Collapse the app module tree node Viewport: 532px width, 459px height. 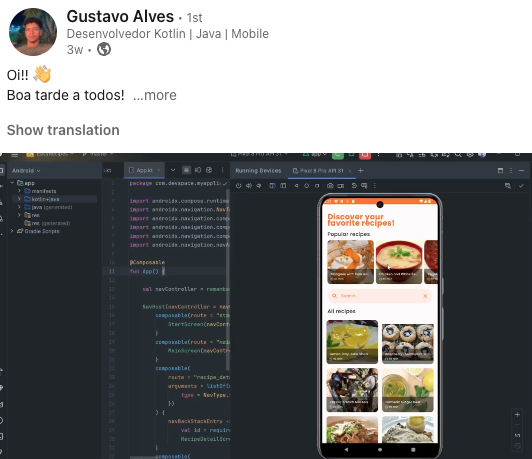click(12, 183)
